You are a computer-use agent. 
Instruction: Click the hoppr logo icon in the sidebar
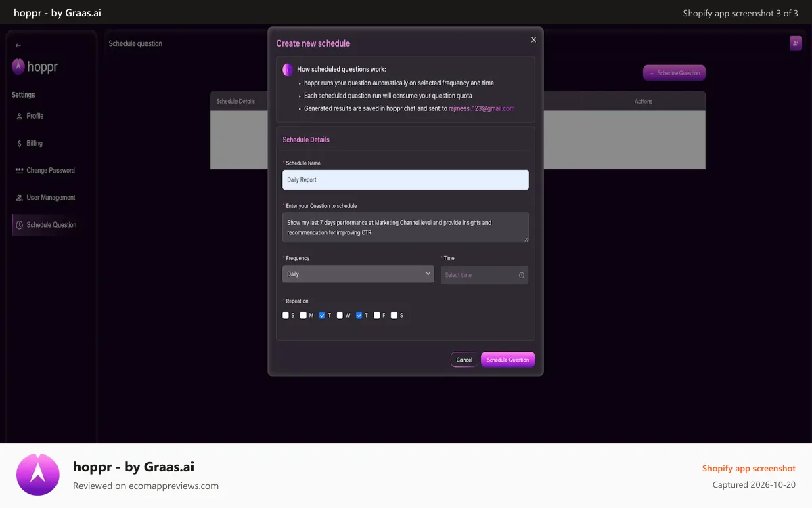18,66
